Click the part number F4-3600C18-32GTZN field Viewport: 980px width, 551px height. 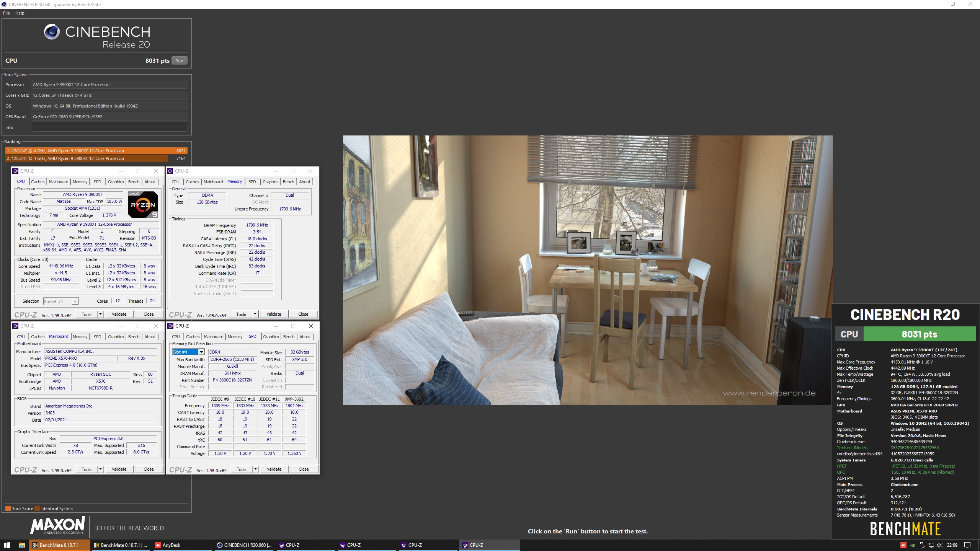point(232,380)
